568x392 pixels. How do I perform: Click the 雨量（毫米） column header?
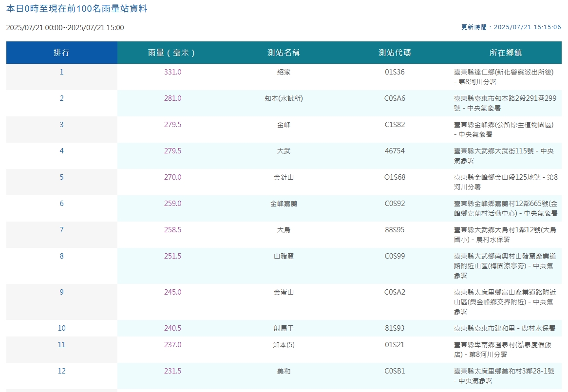coord(173,53)
